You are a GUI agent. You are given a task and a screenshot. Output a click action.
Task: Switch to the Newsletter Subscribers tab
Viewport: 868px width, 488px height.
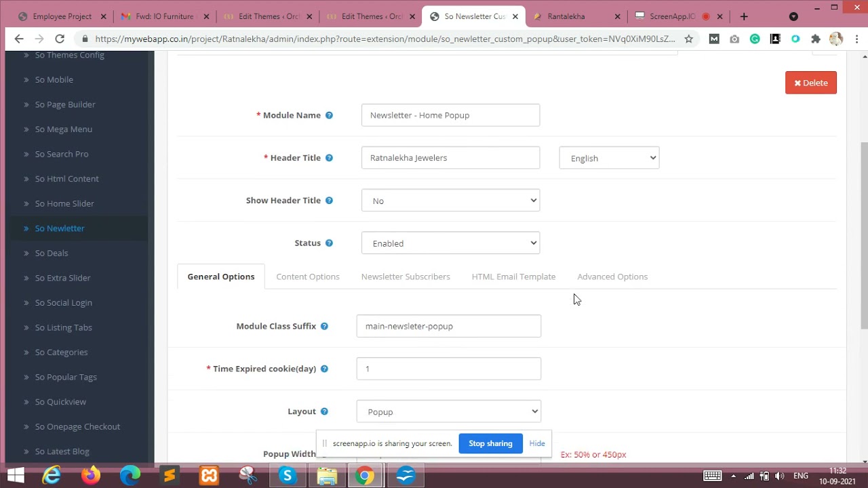(x=406, y=277)
